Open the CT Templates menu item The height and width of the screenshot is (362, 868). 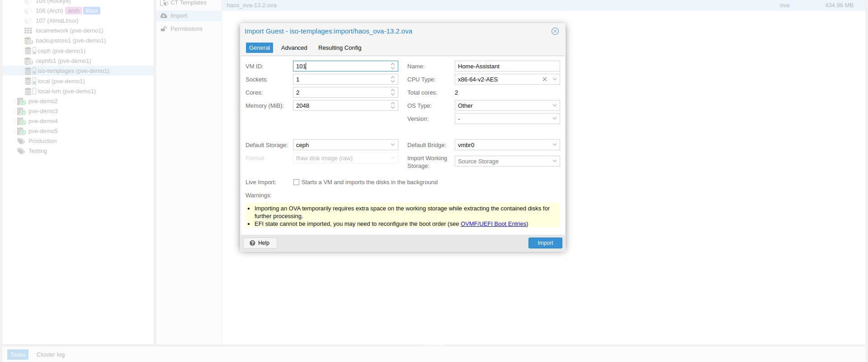coord(189,3)
